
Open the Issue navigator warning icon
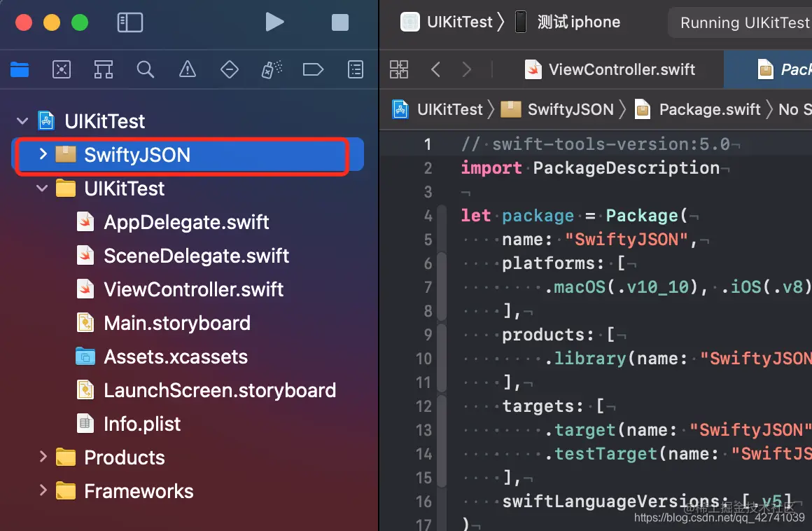pos(188,69)
